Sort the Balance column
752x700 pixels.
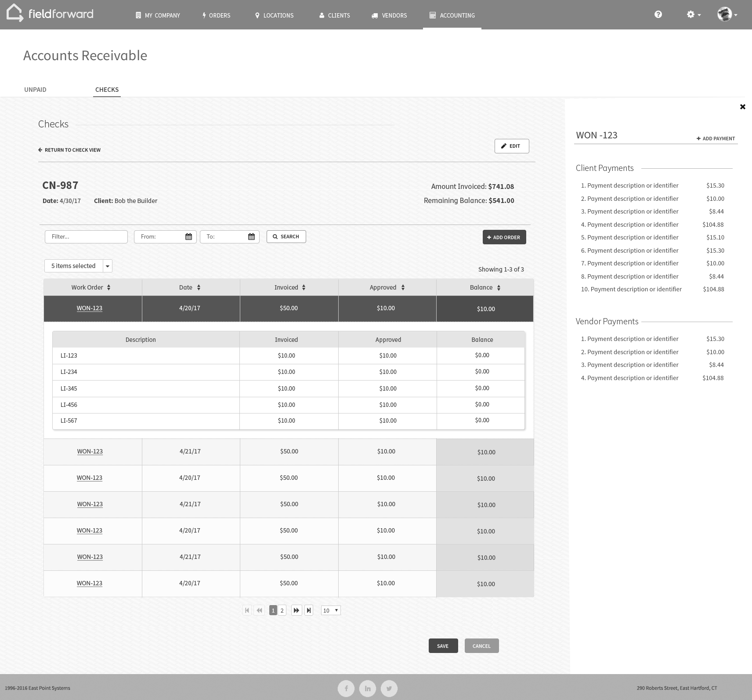point(499,287)
